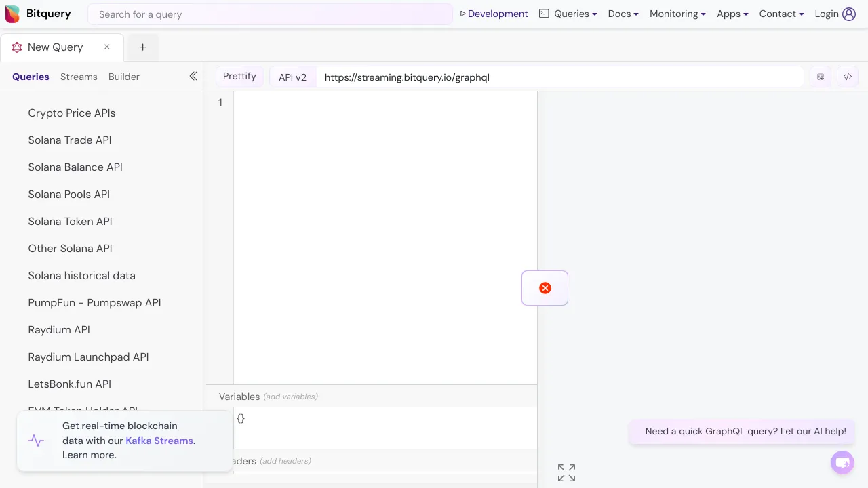Select PumpFun - Pumpswap API
This screenshot has height=488, width=868.
(95, 303)
